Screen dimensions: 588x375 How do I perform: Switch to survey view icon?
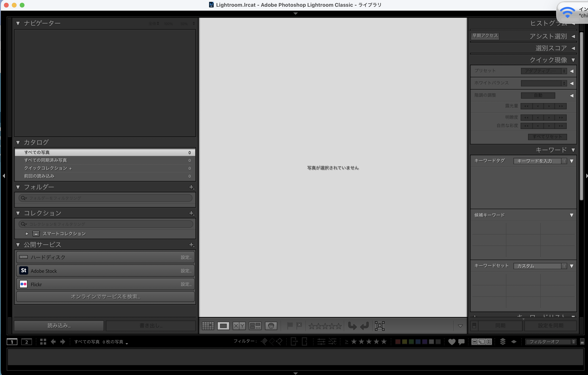[x=255, y=326]
